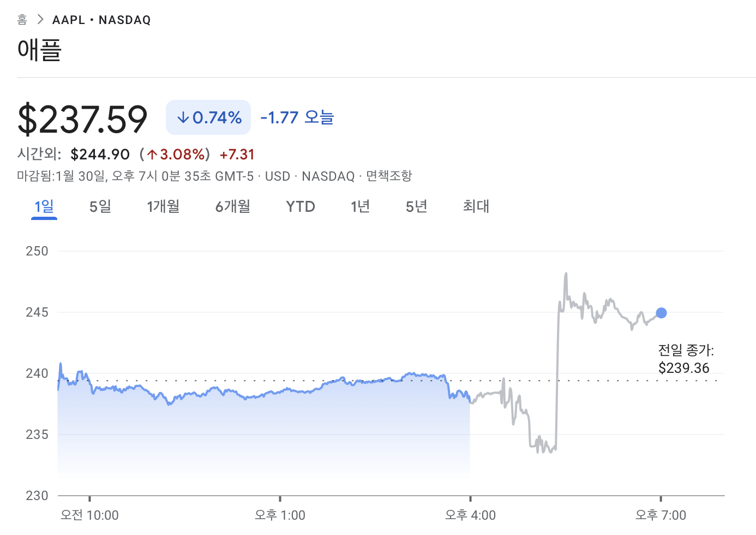
Task: Open the 면책조항 disclaimer link
Action: (x=389, y=176)
